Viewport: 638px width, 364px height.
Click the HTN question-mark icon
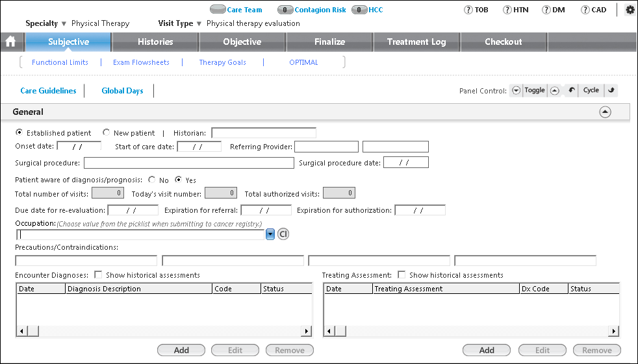(x=507, y=10)
